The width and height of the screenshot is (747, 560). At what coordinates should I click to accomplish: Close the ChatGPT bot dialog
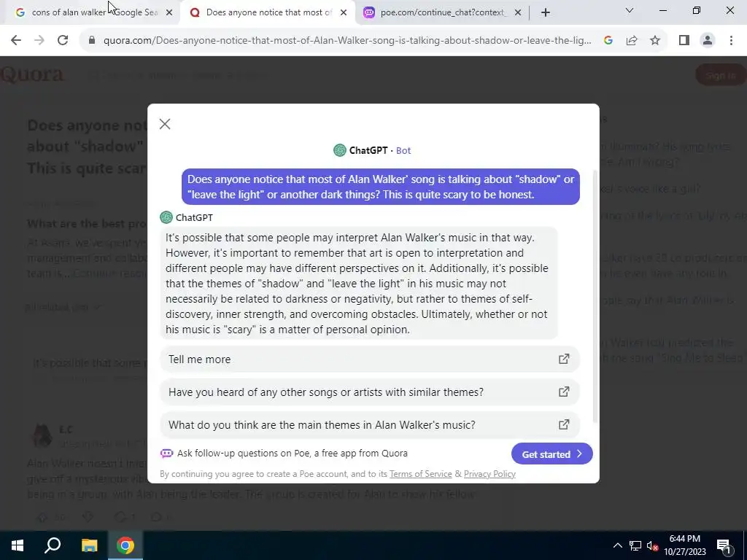point(165,124)
